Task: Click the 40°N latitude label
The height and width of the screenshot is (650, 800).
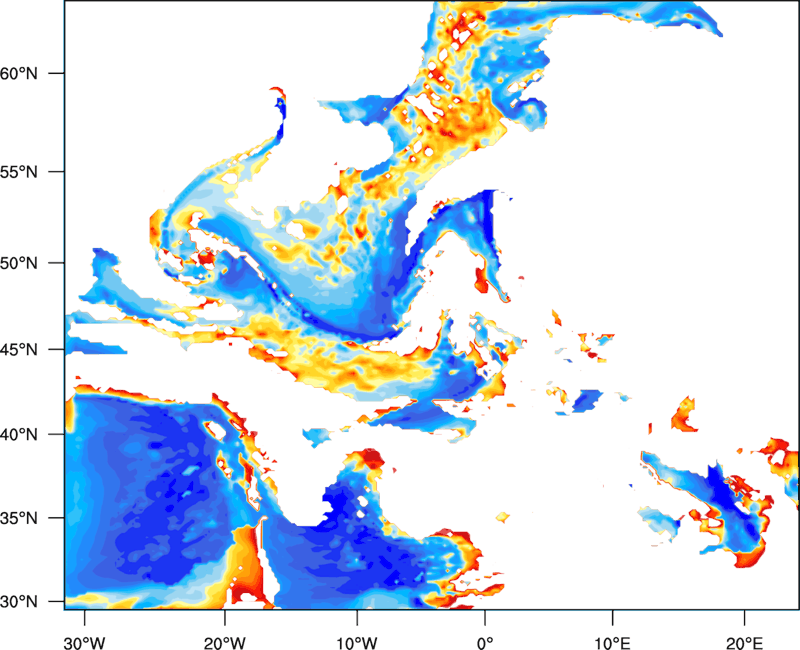Action: coord(19,435)
